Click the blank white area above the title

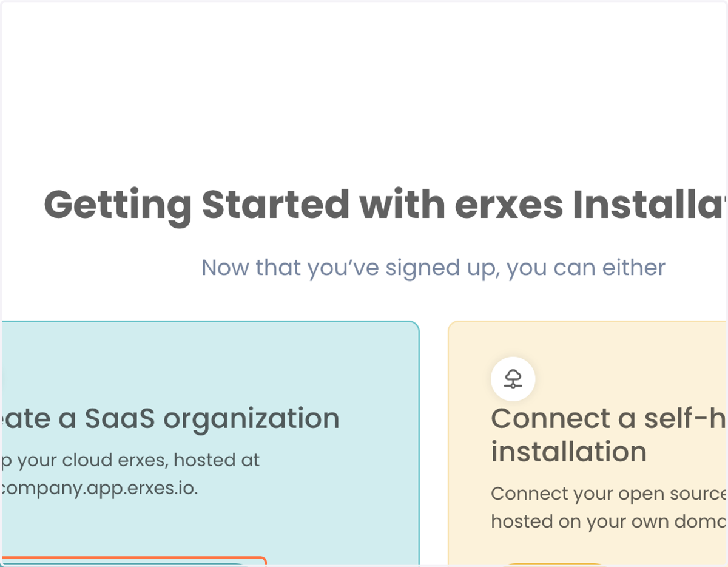pos(364,91)
